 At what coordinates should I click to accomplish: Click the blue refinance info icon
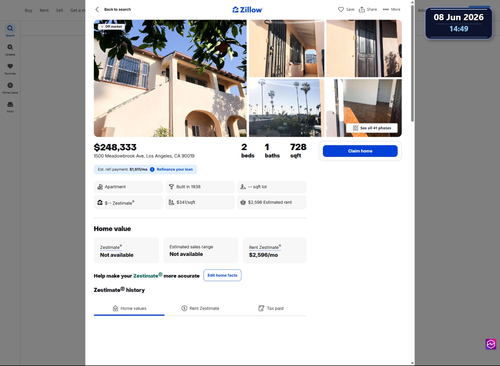152,169
